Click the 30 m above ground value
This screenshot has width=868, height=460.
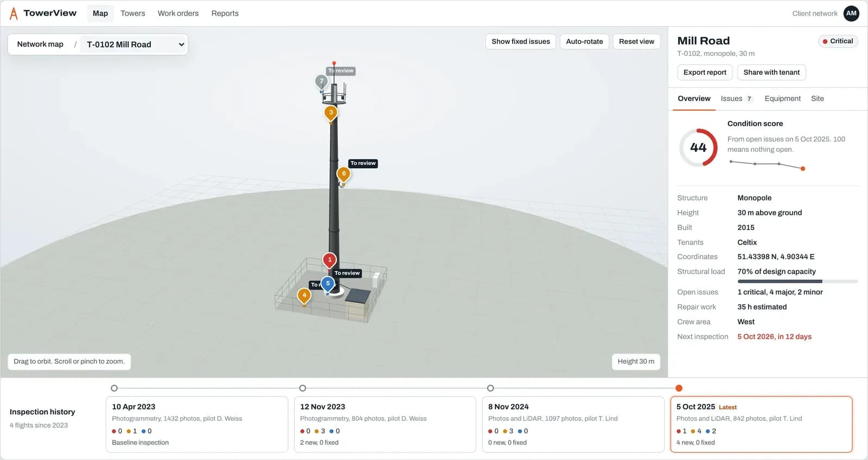(x=769, y=213)
